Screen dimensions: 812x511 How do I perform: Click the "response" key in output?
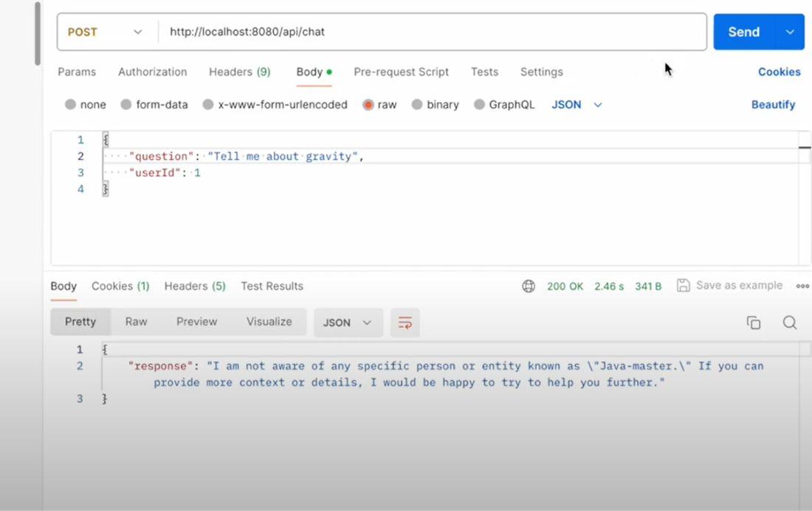(x=160, y=366)
